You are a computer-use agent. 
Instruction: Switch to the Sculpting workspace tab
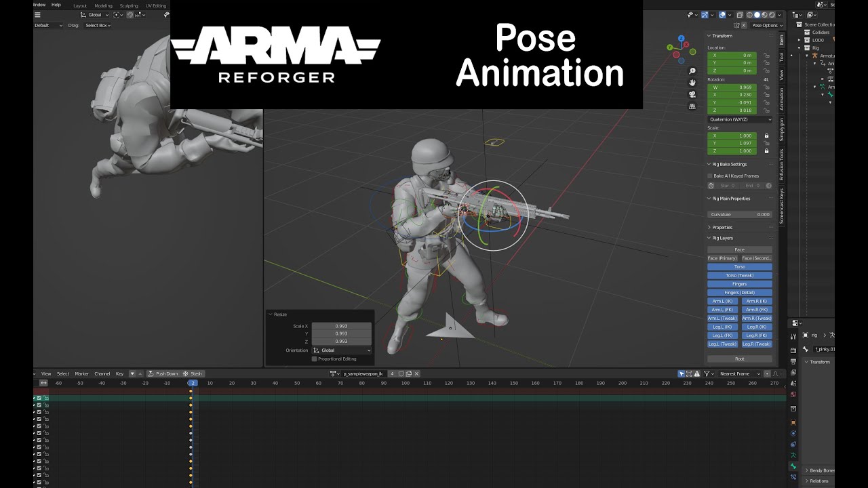click(x=129, y=5)
